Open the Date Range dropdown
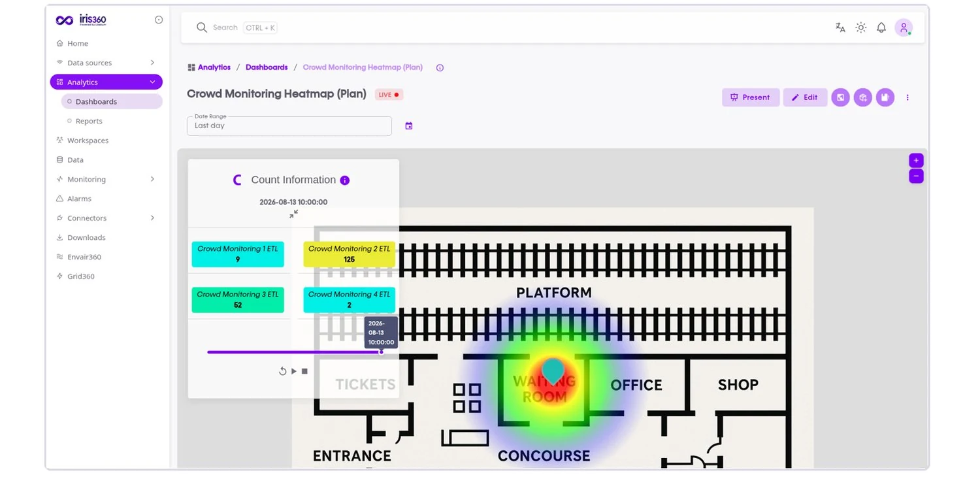Image resolution: width=980 pixels, height=477 pixels. coord(289,126)
